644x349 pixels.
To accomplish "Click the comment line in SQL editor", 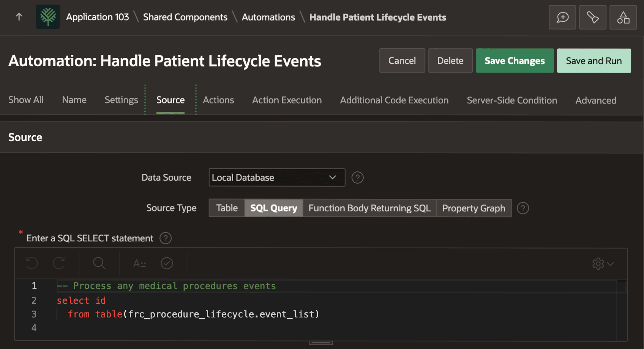I will pyautogui.click(x=166, y=286).
